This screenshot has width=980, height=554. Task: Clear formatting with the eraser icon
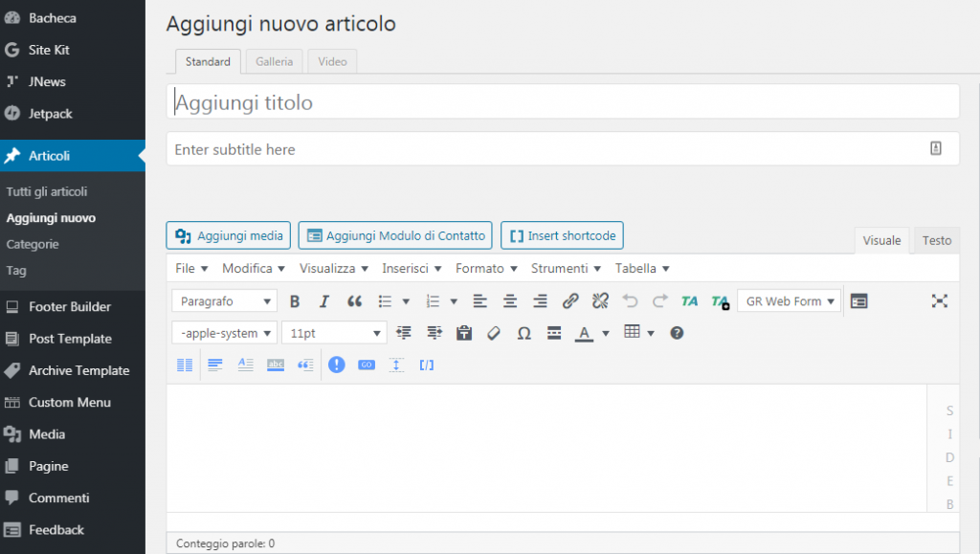click(494, 333)
